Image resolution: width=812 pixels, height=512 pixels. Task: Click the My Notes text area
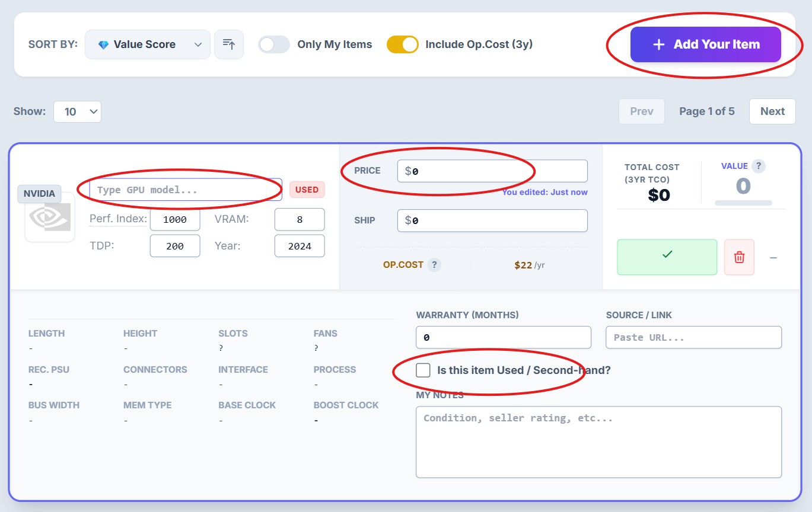point(598,441)
